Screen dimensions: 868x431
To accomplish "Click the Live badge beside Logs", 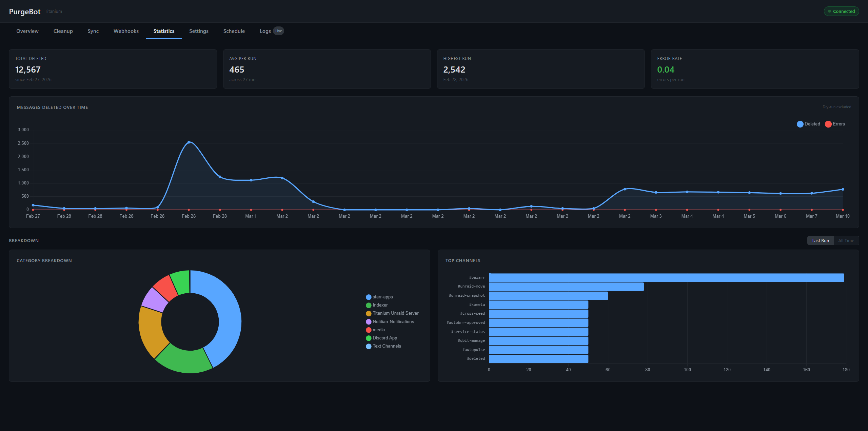I will click(x=278, y=31).
